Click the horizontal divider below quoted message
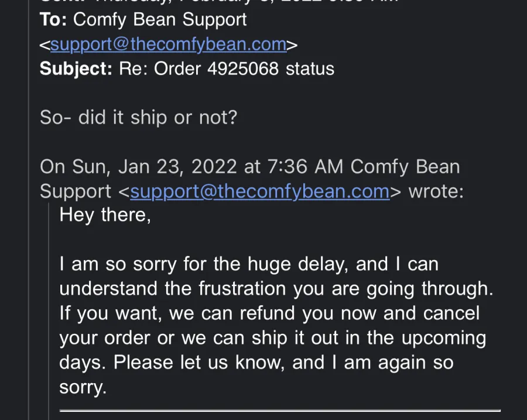527x420 pixels. click(x=280, y=411)
